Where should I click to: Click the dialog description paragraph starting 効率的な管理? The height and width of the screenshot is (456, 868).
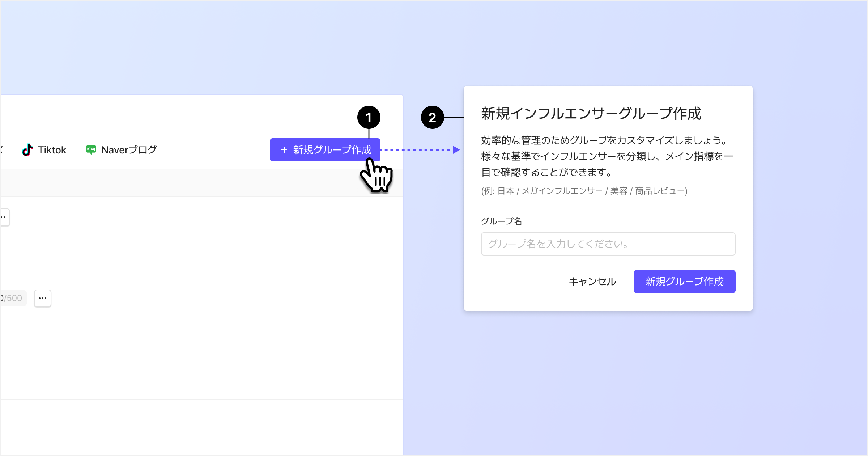(x=607, y=156)
